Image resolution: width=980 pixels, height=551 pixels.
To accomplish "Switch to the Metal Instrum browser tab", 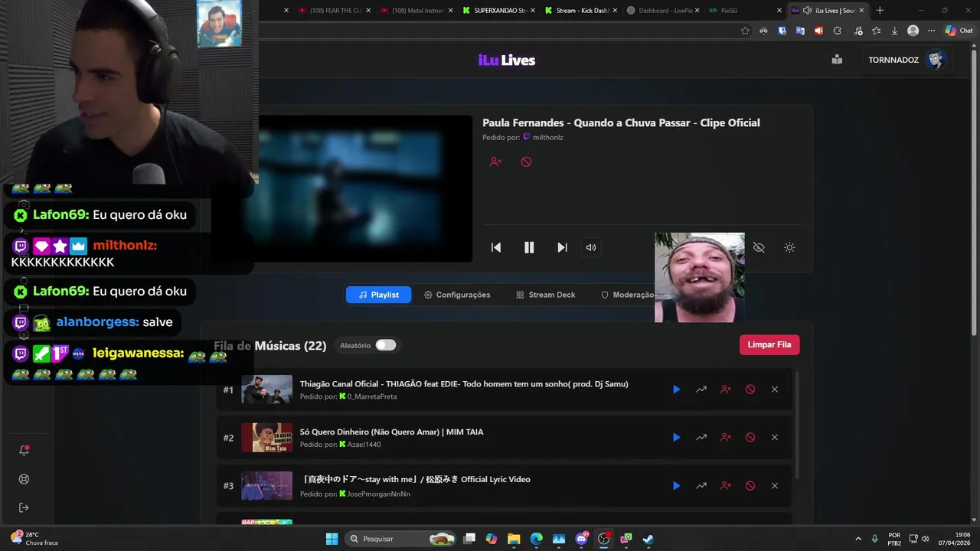I will pyautogui.click(x=416, y=11).
